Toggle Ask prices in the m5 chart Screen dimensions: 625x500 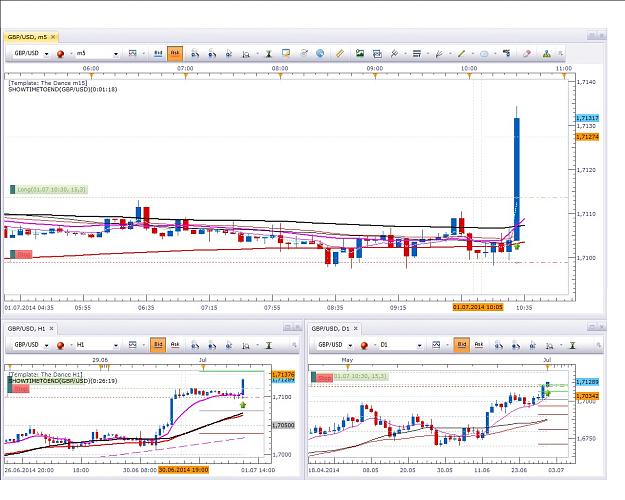[175, 53]
